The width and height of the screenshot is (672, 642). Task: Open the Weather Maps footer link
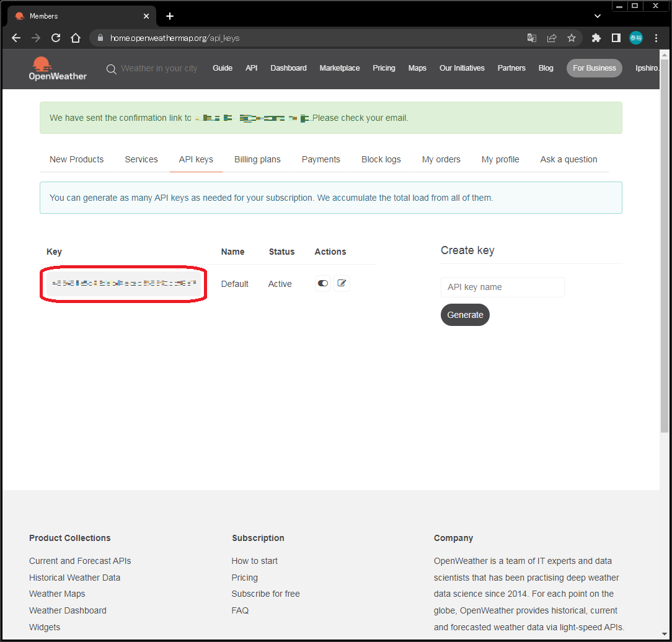[57, 594]
